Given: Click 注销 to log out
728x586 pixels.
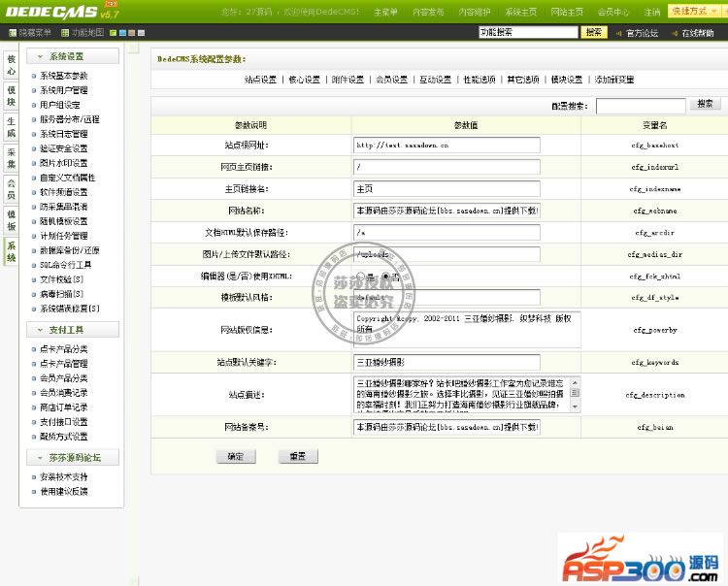Looking at the screenshot, I should (x=652, y=12).
